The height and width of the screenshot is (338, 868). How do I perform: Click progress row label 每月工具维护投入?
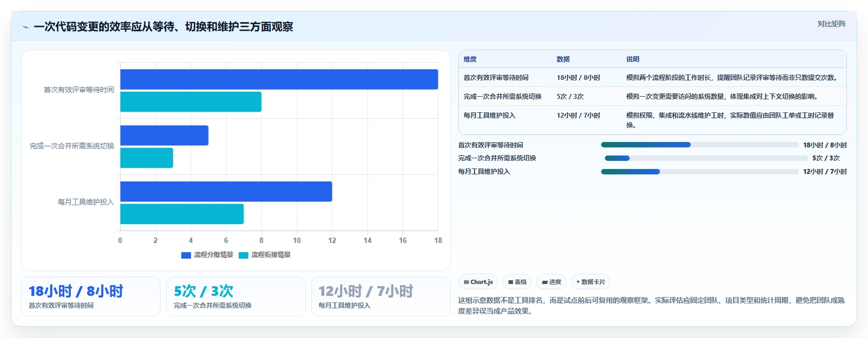coord(484,172)
